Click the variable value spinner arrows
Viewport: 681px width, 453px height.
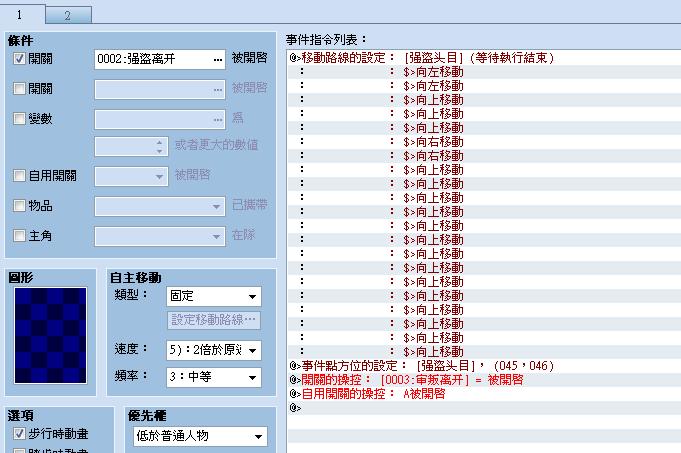pos(160,147)
